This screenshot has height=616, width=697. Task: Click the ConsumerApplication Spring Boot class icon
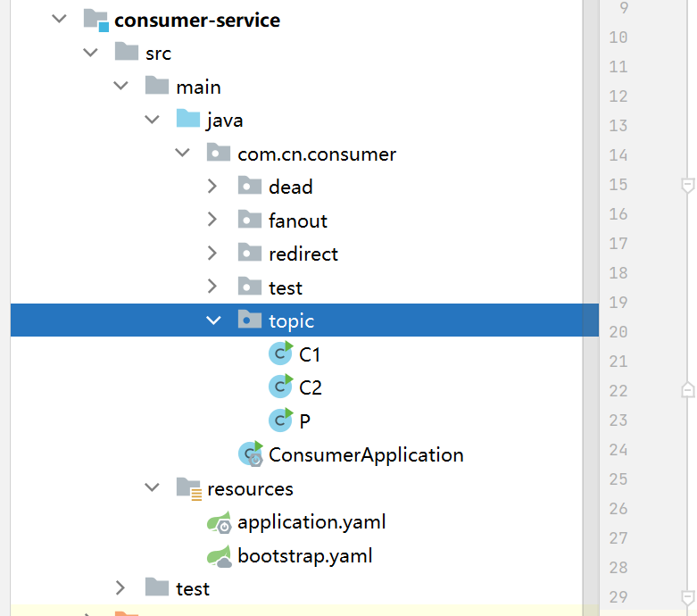tap(251, 454)
